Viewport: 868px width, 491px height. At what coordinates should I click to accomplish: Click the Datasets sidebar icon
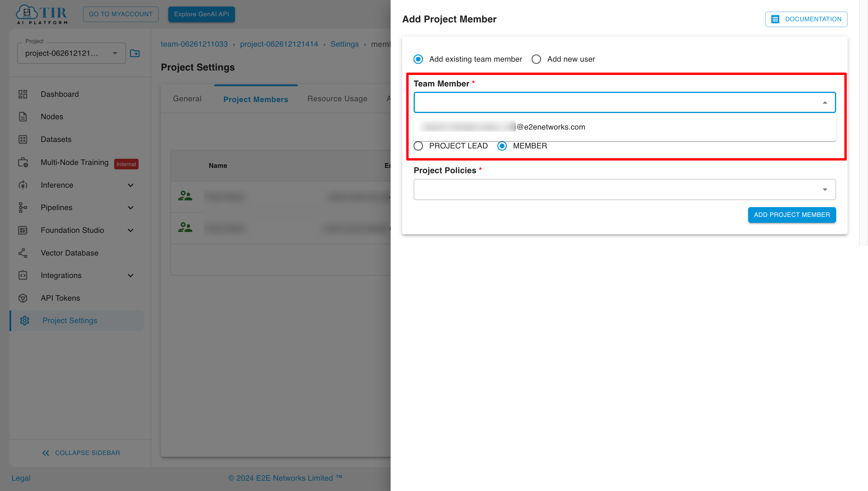coord(23,139)
